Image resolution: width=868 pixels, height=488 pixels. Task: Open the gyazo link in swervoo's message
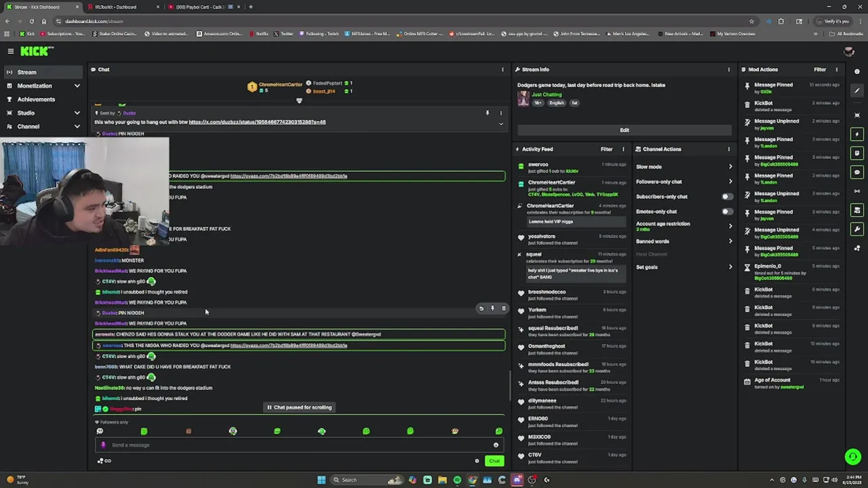tap(289, 346)
